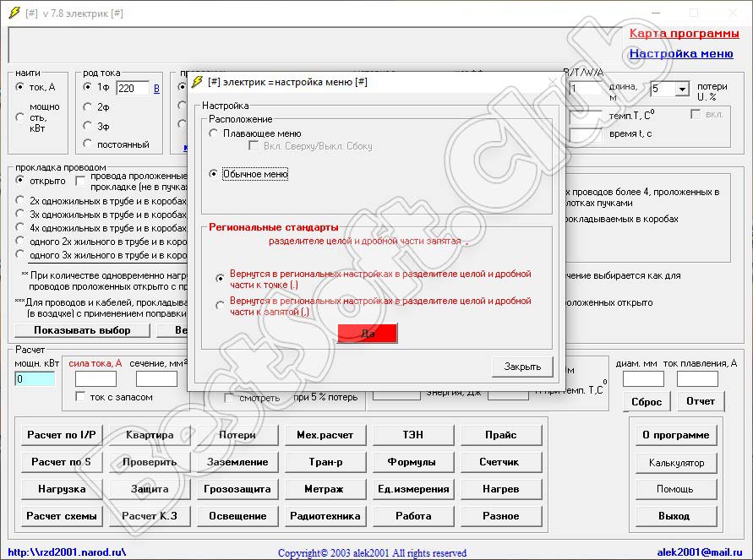Click the cyan 'мощн. кВт' input field

tap(35, 379)
